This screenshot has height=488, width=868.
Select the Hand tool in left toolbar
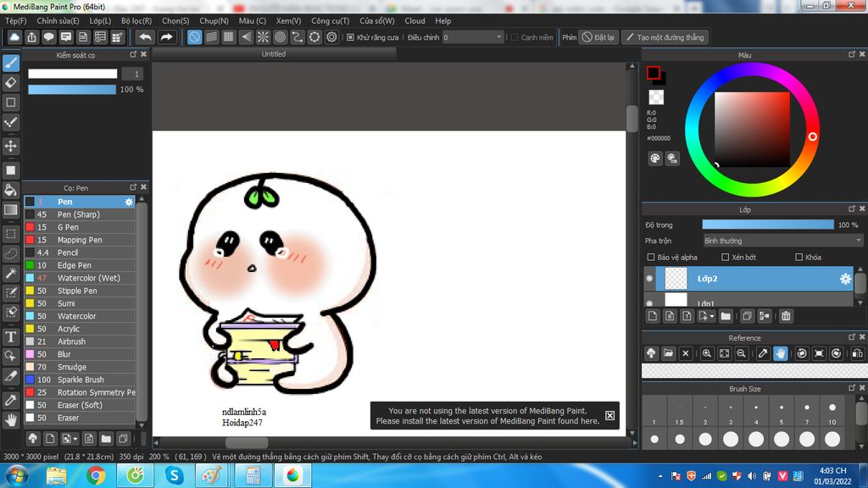pyautogui.click(x=11, y=420)
